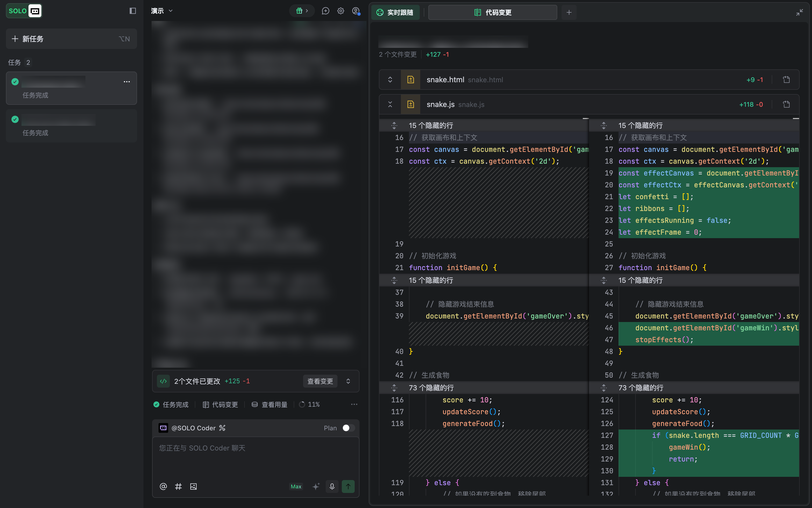Click the 新任务 button
This screenshot has width=812, height=508.
tap(71, 39)
